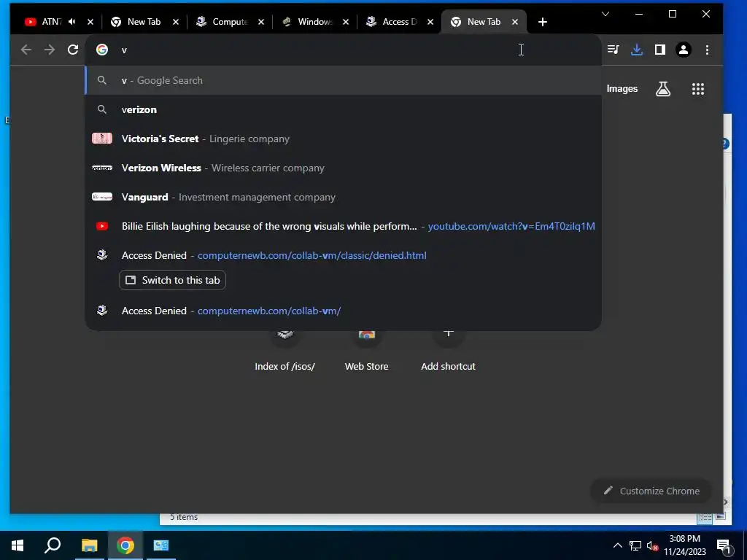Image resolution: width=747 pixels, height=560 pixels.
Task: Close the active New Tab
Action: pos(515,22)
